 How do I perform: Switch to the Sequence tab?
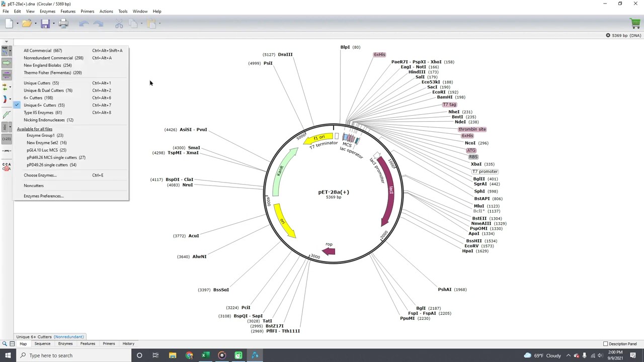click(42, 343)
